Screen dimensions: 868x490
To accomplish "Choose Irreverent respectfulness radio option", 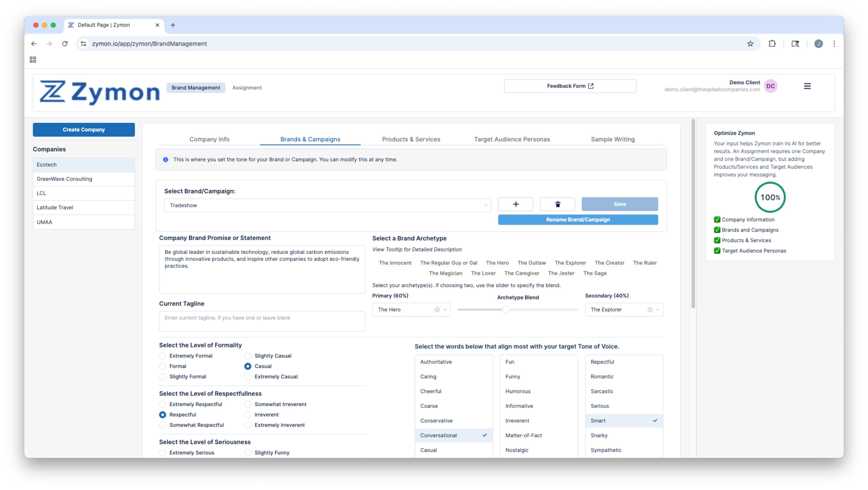I will (248, 415).
